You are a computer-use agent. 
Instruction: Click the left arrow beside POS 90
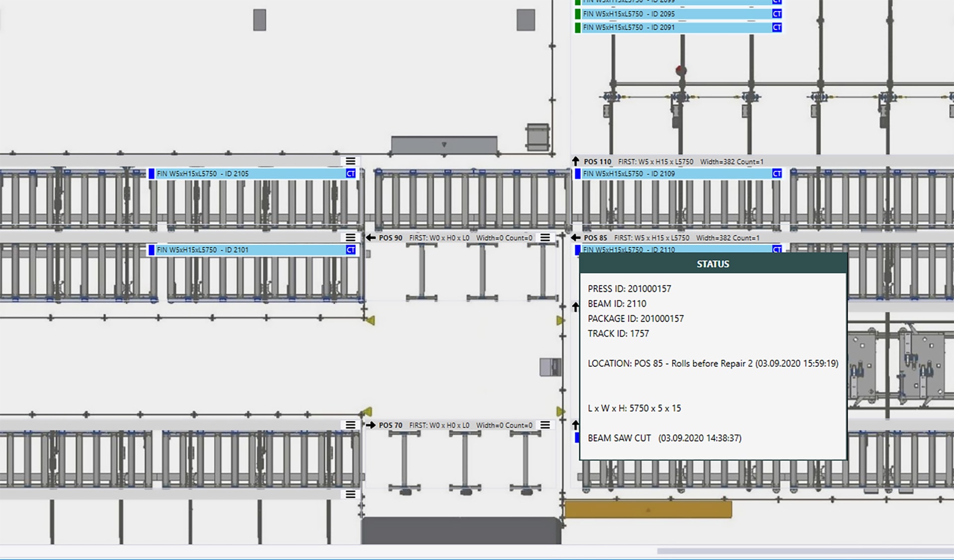tap(371, 238)
